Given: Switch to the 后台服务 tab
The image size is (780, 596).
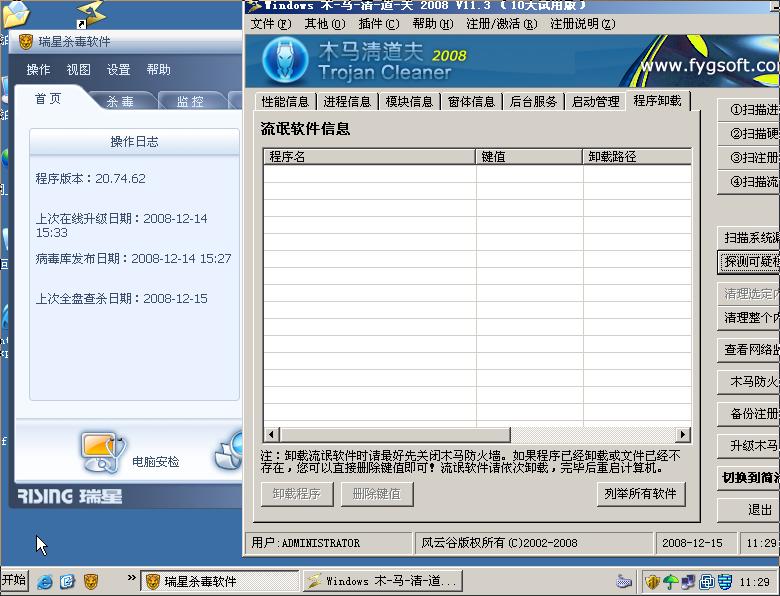Looking at the screenshot, I should point(533,101).
